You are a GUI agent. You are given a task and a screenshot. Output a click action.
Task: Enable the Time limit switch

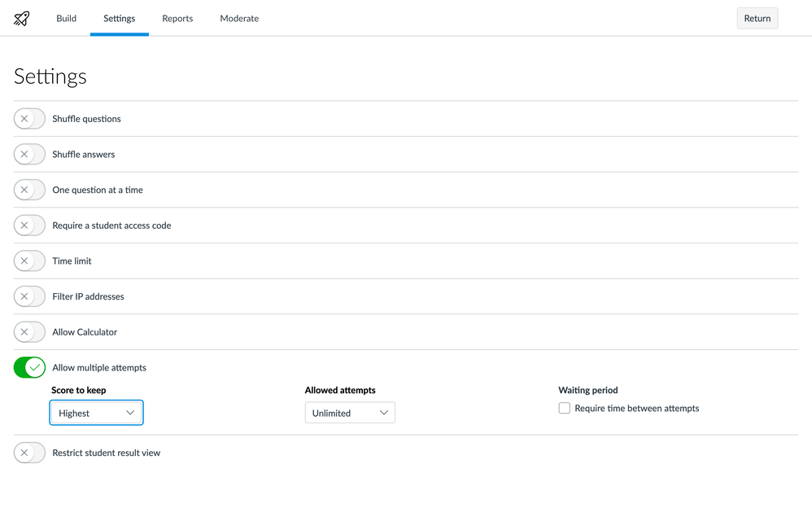[x=29, y=261]
